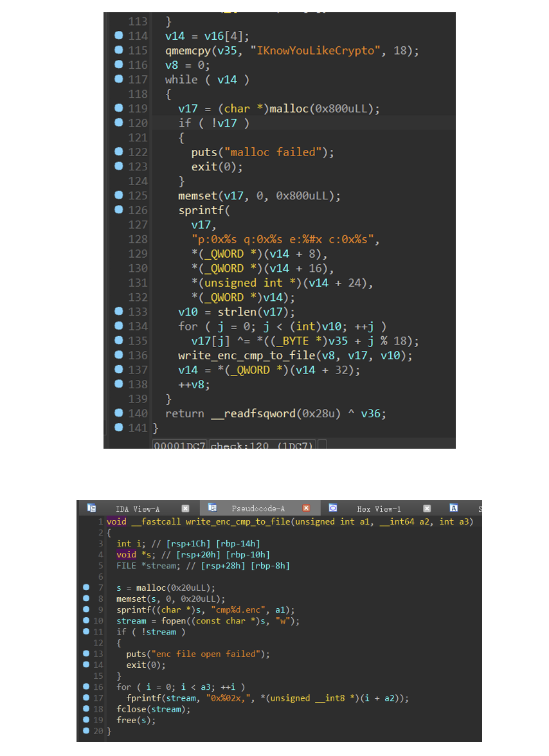
Task: Click the blue dot beside line 141
Action: coord(118,427)
